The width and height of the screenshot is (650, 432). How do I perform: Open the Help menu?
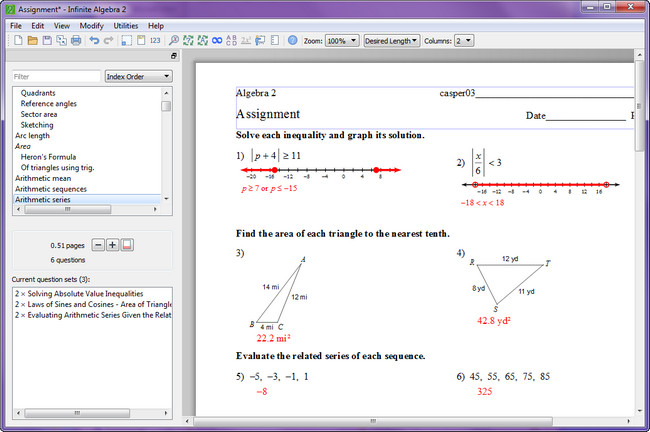pyautogui.click(x=156, y=26)
